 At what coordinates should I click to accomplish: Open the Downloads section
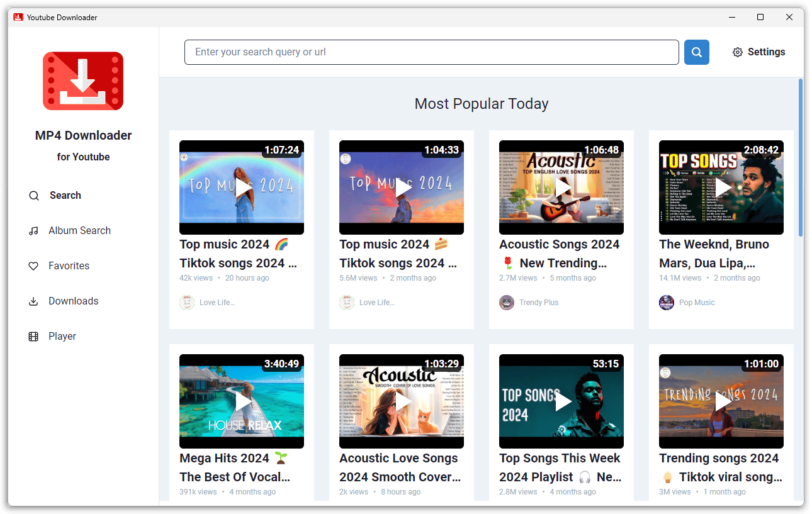click(73, 301)
